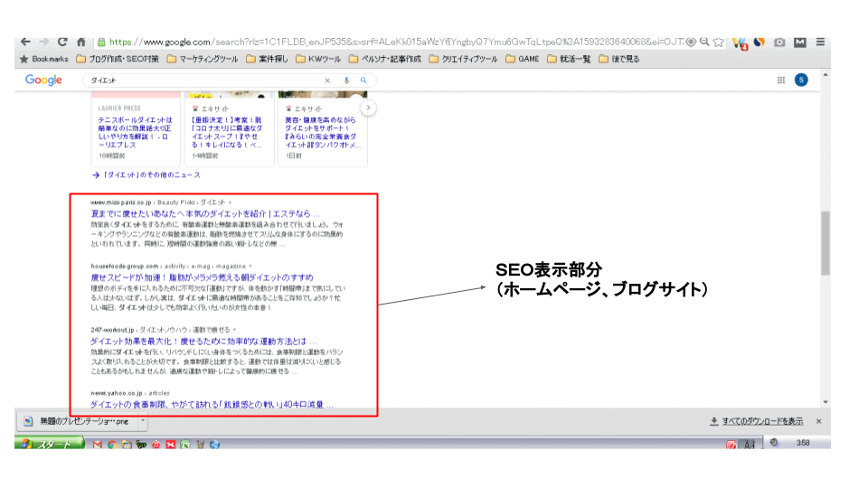Bookmark this page with star icon
Viewport: 868px width, 488px height.
(x=718, y=42)
